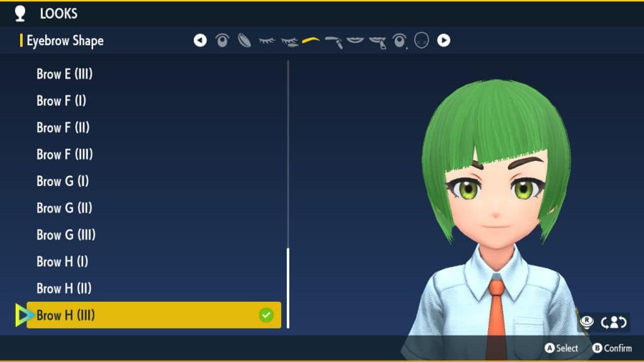This screenshot has width=644, height=362.
Task: Open the contact lens color category icon
Action: (245, 40)
